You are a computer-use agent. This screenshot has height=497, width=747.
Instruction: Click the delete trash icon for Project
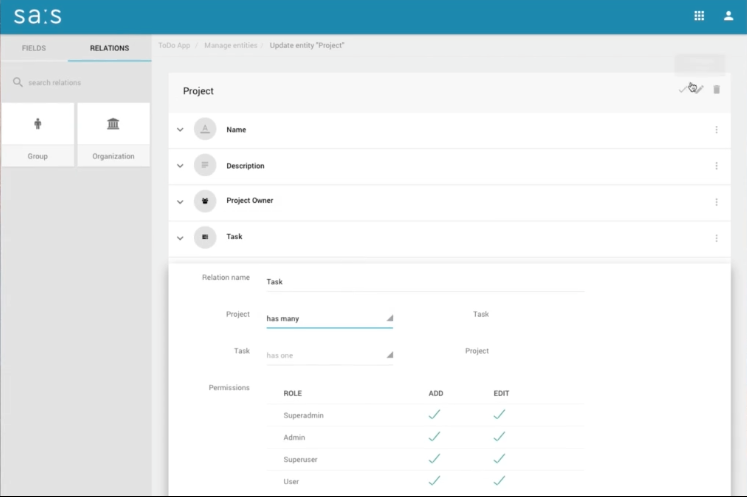point(716,90)
